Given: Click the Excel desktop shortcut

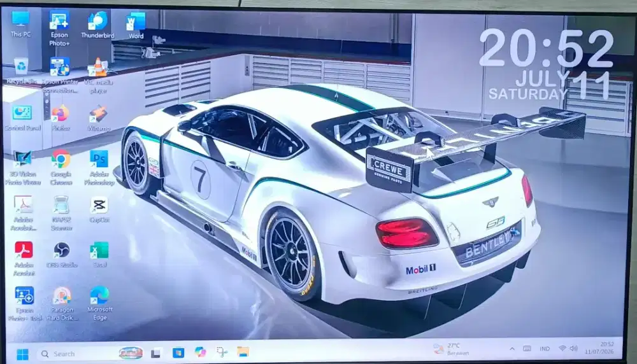Looking at the screenshot, I should point(99,255).
